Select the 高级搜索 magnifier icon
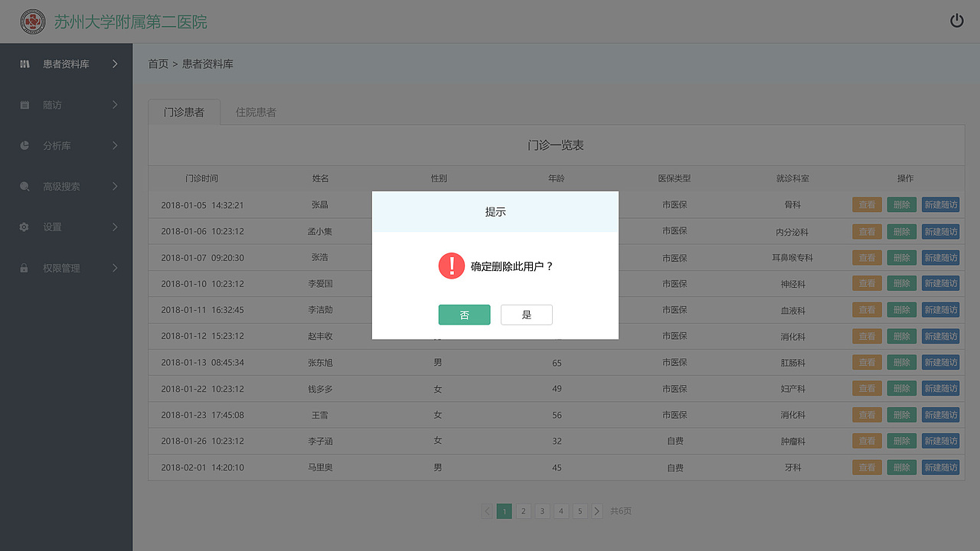The width and height of the screenshot is (980, 551). point(24,186)
